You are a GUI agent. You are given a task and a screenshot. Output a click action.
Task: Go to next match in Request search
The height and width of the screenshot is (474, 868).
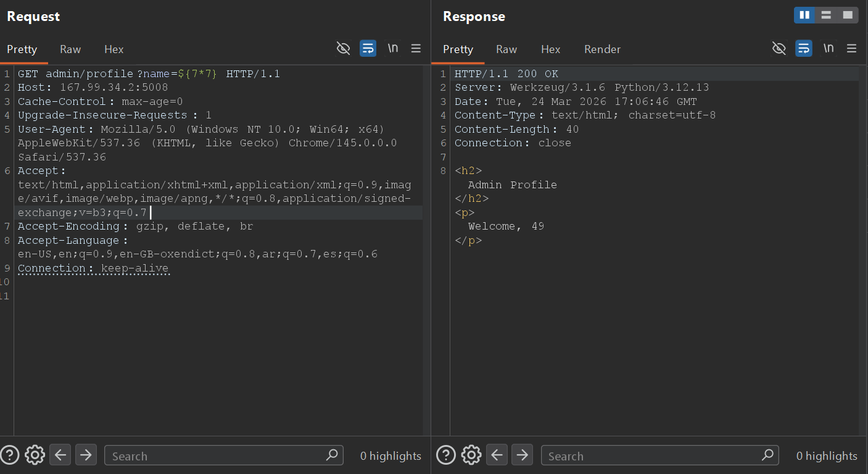86,455
